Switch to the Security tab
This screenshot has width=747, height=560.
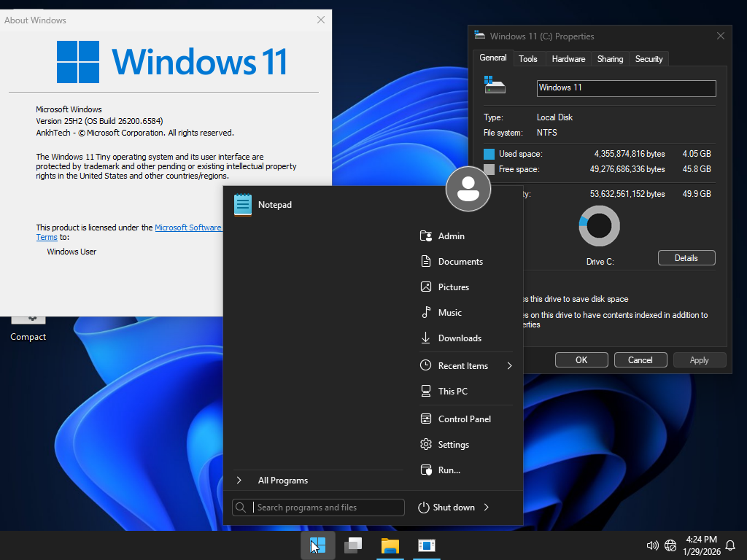coord(649,59)
